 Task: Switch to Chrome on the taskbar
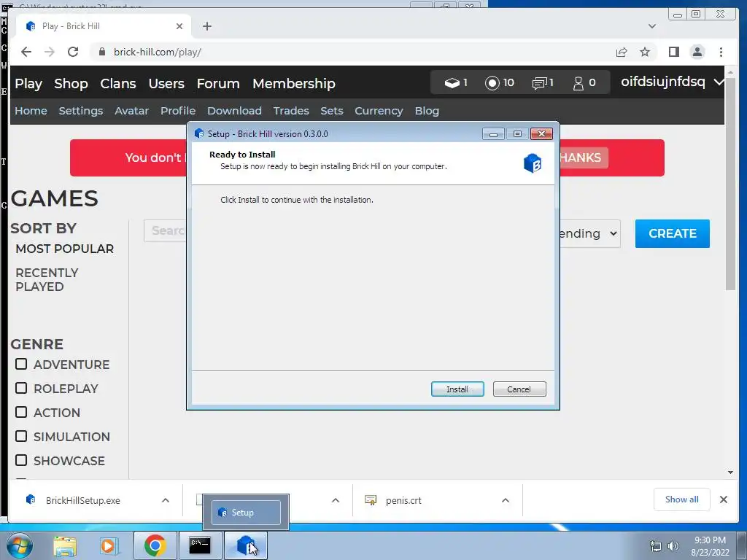click(x=155, y=545)
